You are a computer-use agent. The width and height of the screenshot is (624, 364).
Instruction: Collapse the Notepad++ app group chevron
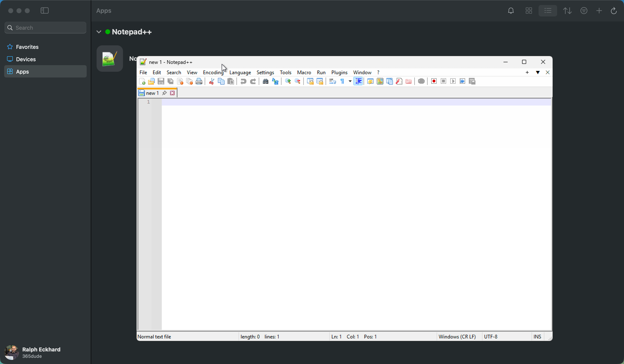[x=99, y=32]
